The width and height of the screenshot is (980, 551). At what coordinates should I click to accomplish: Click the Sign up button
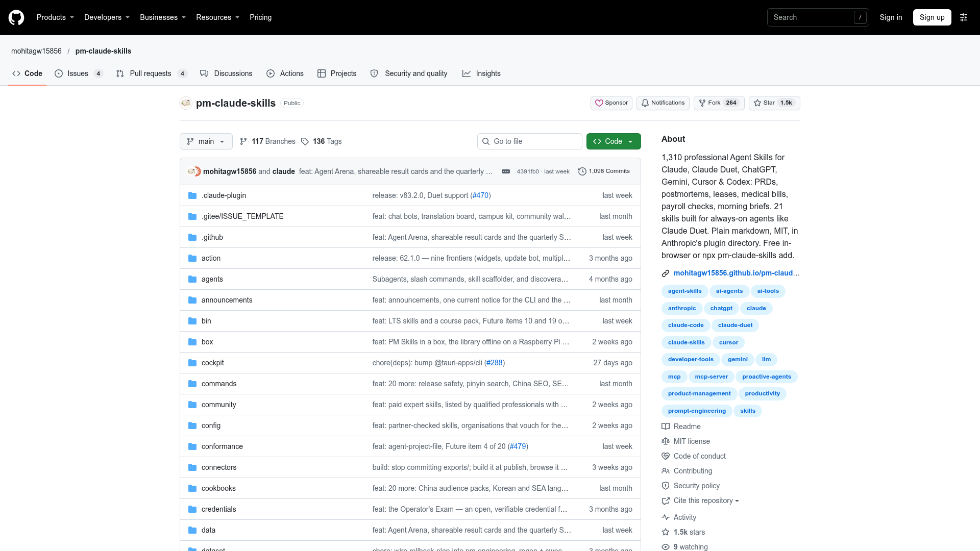point(932,17)
